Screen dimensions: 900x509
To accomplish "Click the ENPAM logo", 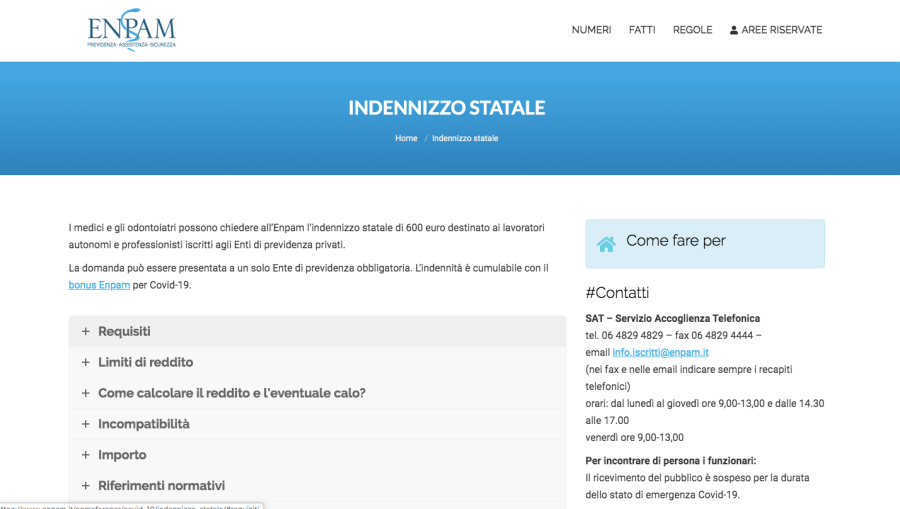I will [x=131, y=30].
